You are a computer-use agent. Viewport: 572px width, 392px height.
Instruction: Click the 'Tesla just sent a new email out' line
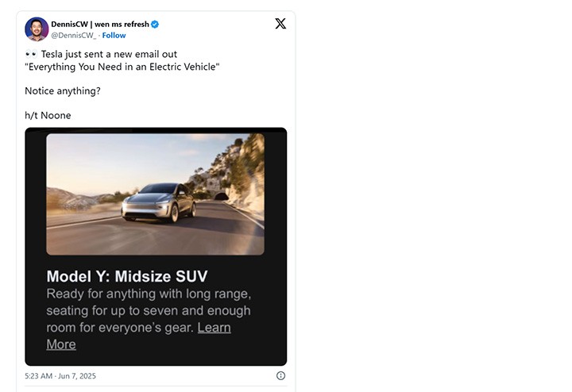click(109, 54)
